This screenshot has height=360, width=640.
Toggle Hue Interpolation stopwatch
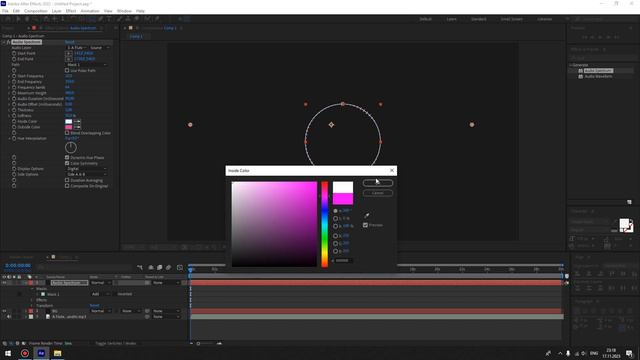14,138
